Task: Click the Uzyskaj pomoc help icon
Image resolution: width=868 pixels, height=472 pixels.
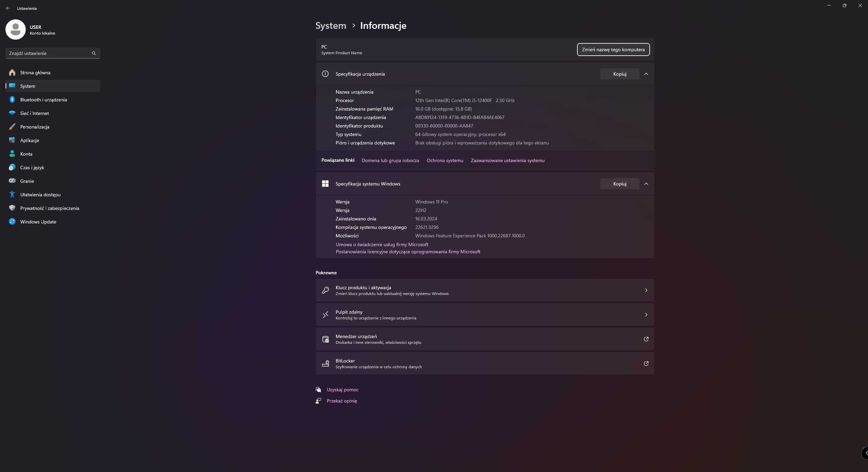Action: click(318, 390)
